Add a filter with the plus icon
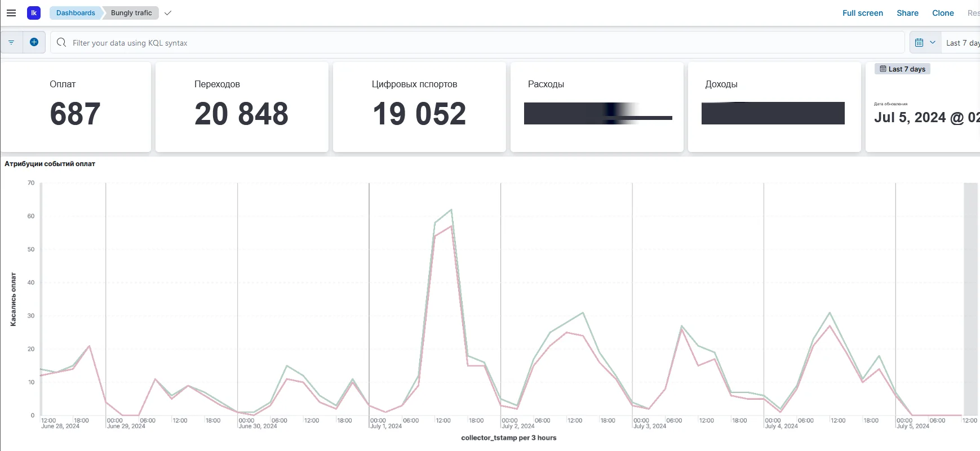Image resolution: width=980 pixels, height=451 pixels. click(34, 42)
